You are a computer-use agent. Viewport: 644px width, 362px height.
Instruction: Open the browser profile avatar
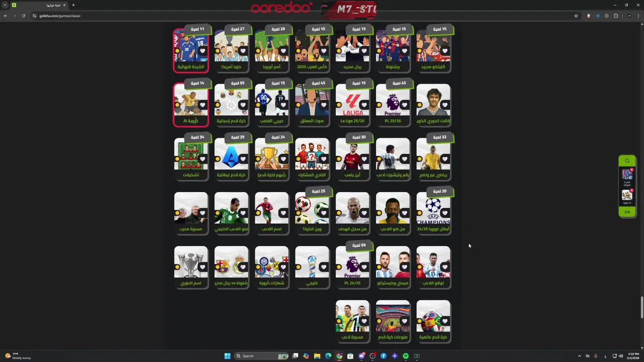click(629, 16)
